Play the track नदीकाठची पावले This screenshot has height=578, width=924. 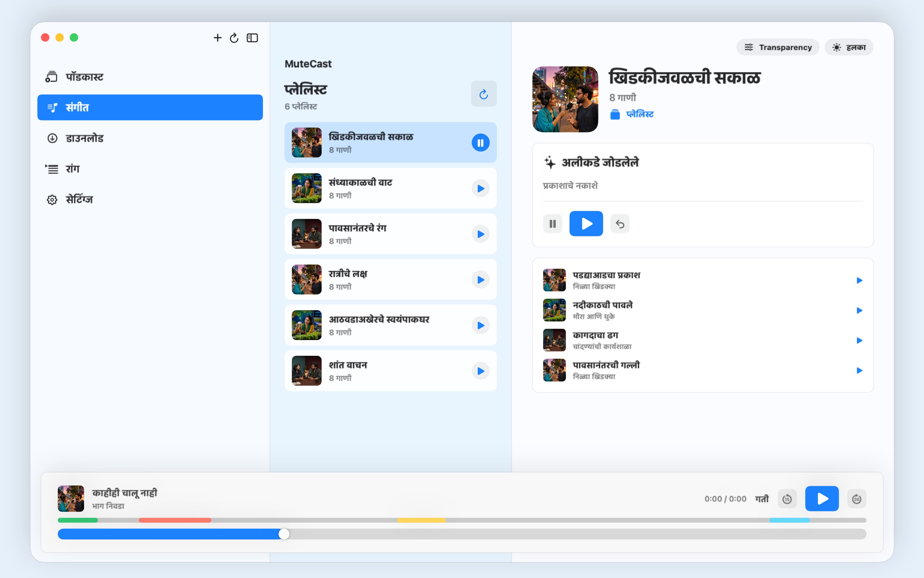(859, 311)
